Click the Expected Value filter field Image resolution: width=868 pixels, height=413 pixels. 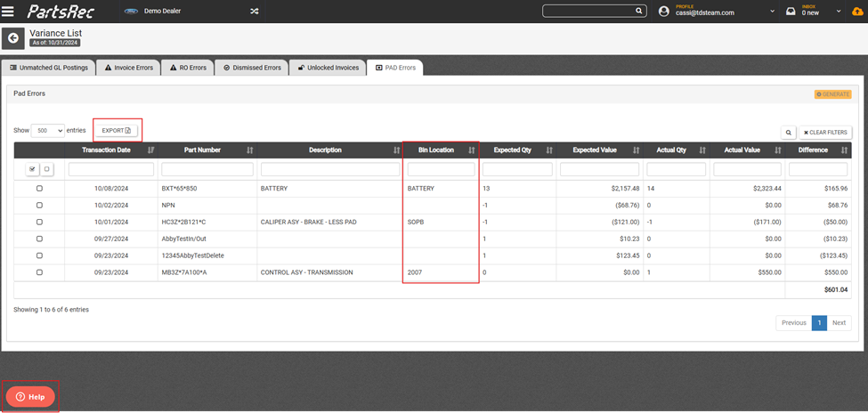599,169
